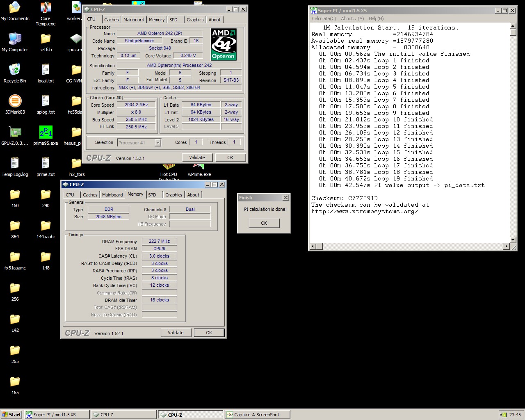Viewport: 525px width, 420px height.
Task: Open folder named 142
Action: tap(15, 323)
